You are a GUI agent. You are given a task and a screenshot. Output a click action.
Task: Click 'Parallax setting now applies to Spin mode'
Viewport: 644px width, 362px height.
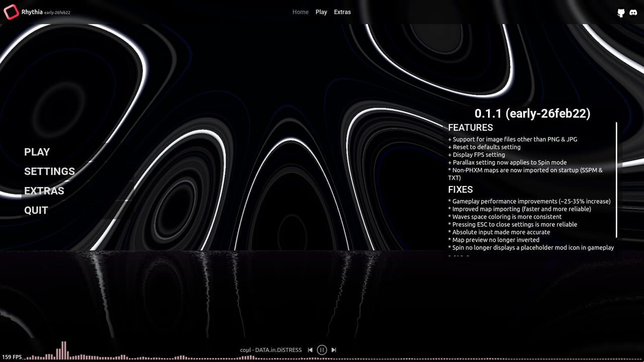(x=508, y=162)
